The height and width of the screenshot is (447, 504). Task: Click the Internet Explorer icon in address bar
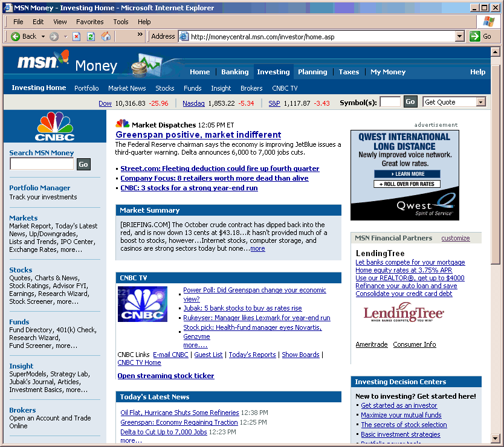coord(184,36)
